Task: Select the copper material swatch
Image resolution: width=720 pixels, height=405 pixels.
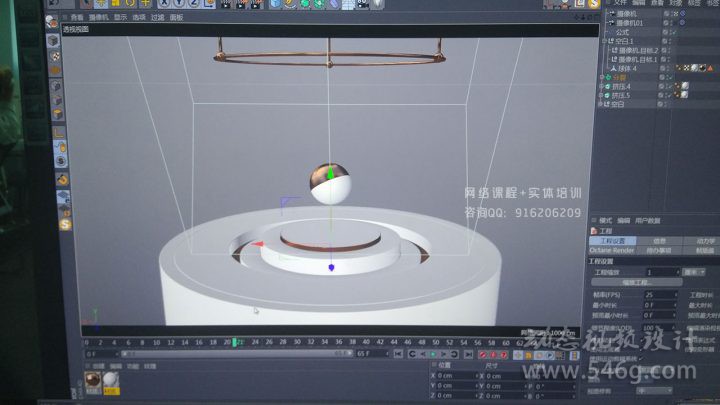Action: click(x=93, y=382)
